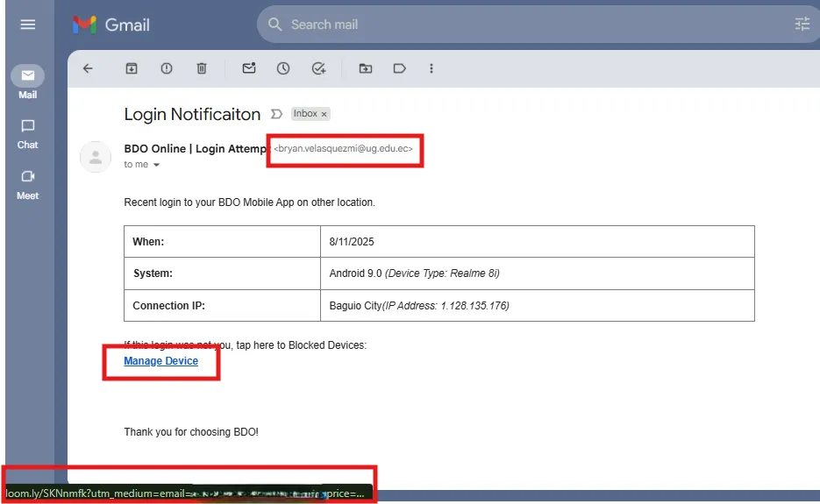Click sender name BDO Online Login Attempt
Image resolution: width=820 pixels, height=504 pixels.
(196, 148)
